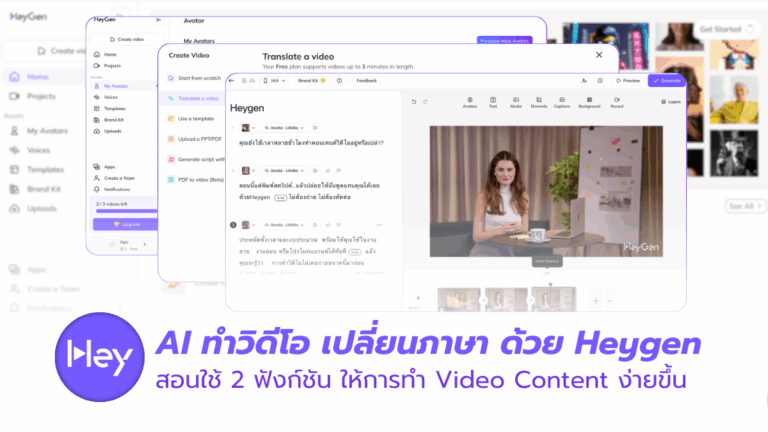Viewport: 768px width, 432px height.
Task: Click the Preview button in editor
Action: click(628, 80)
